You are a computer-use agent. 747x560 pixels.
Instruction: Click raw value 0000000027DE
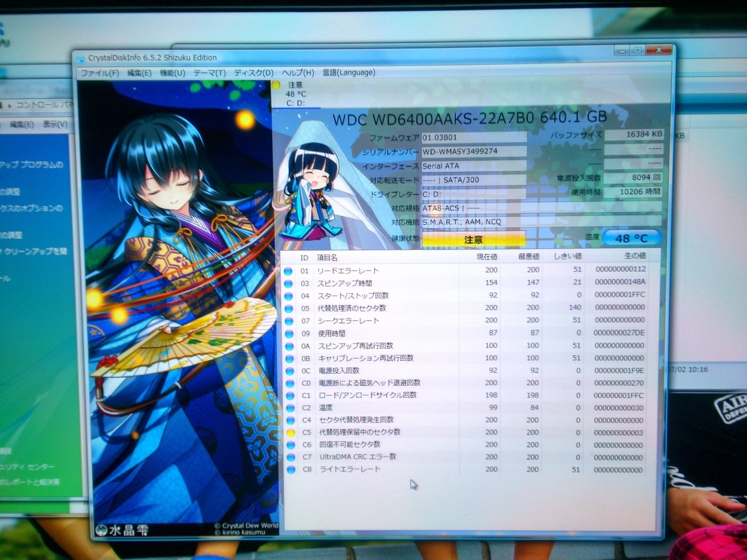click(619, 333)
